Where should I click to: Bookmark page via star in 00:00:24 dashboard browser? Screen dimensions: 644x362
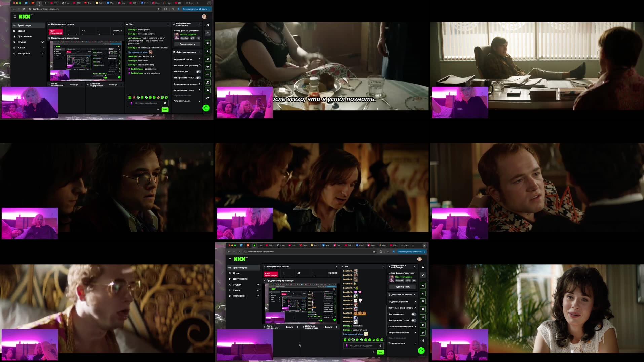tap(158, 9)
